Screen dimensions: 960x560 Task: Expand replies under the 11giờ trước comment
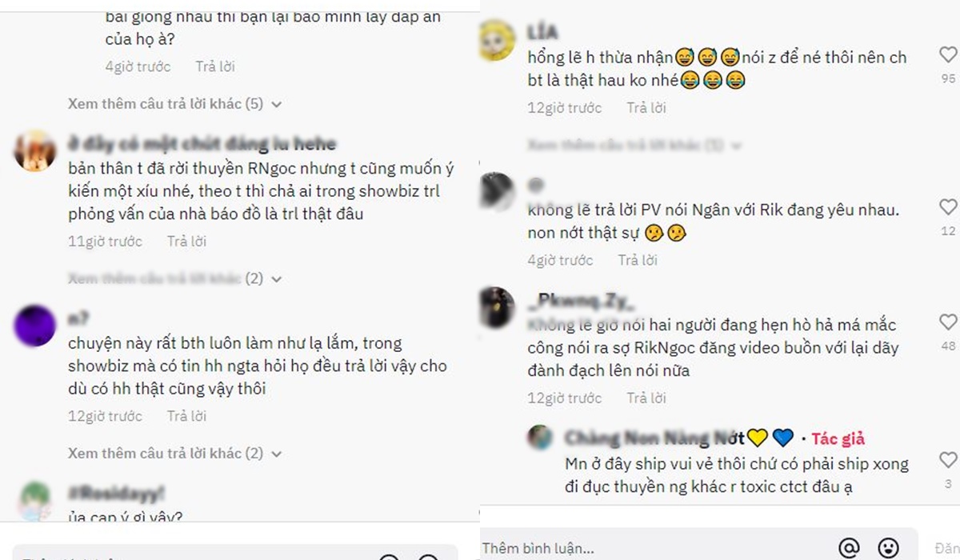click(175, 278)
